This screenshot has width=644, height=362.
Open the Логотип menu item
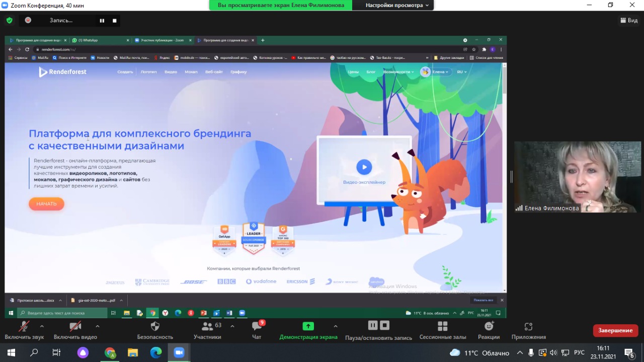(x=148, y=72)
